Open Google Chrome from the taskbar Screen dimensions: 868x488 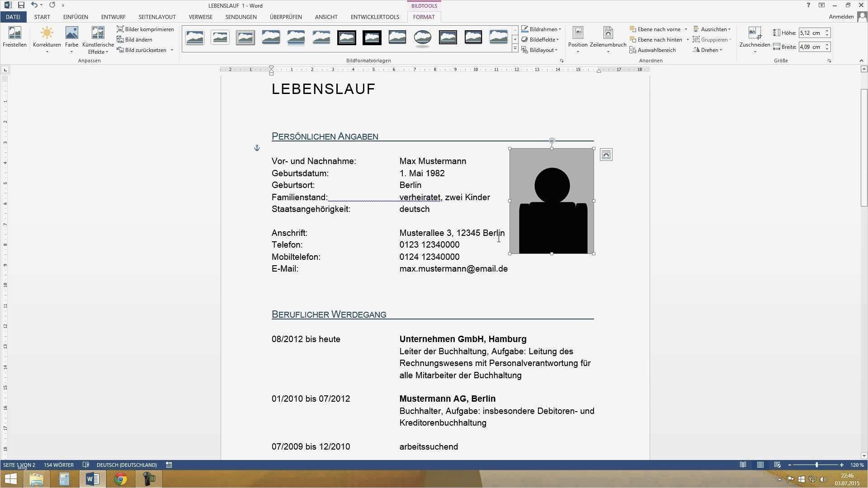tap(120, 479)
